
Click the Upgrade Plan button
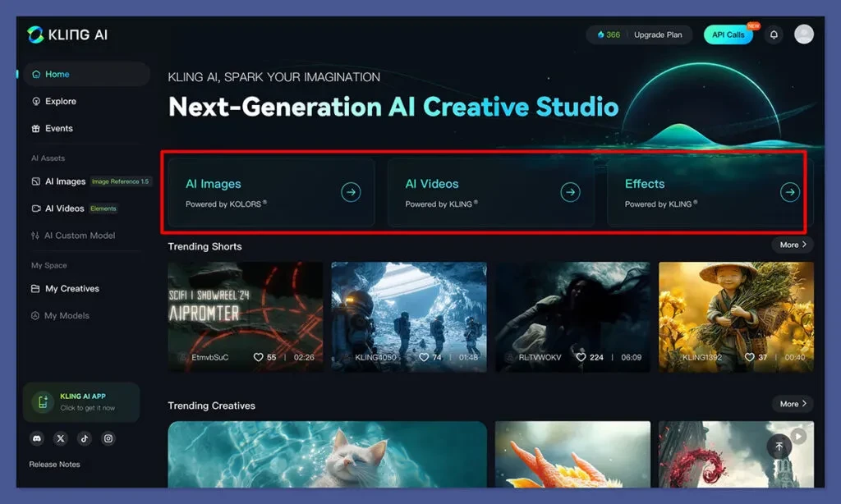[x=657, y=34]
